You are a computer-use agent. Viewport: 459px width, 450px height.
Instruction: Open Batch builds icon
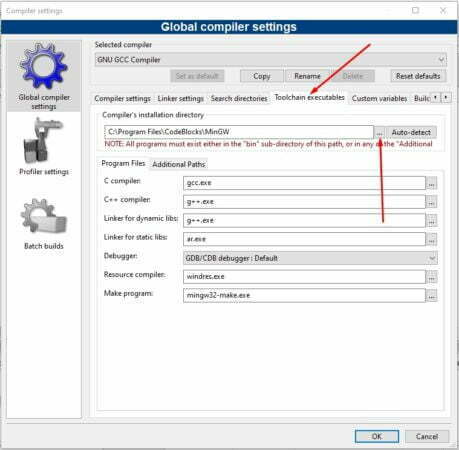44,217
